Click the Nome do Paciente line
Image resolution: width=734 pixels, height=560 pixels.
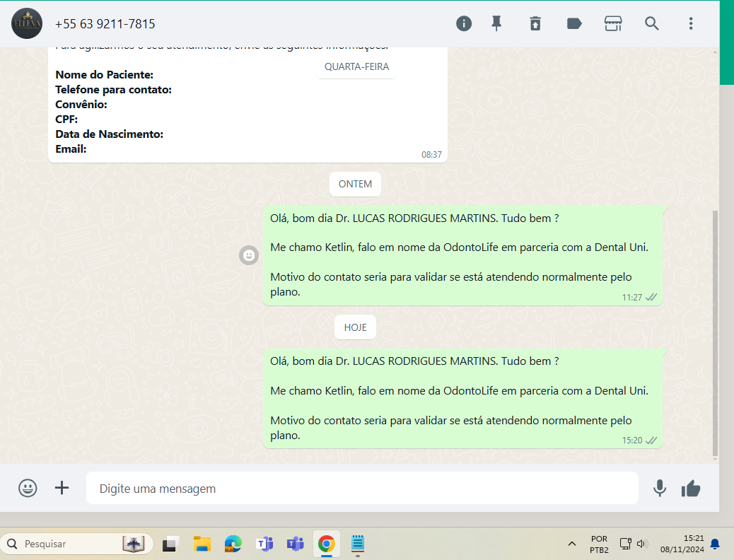pyautogui.click(x=105, y=74)
